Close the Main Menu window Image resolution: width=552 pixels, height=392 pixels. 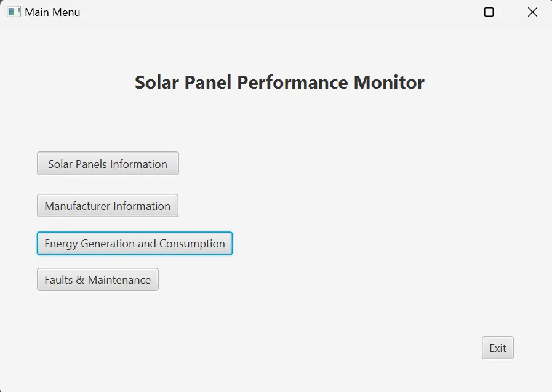(532, 12)
